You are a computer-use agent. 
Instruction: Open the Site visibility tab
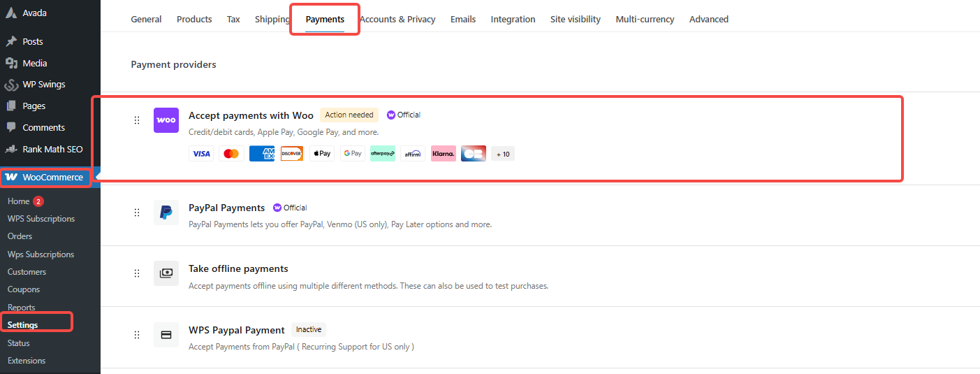pos(576,20)
